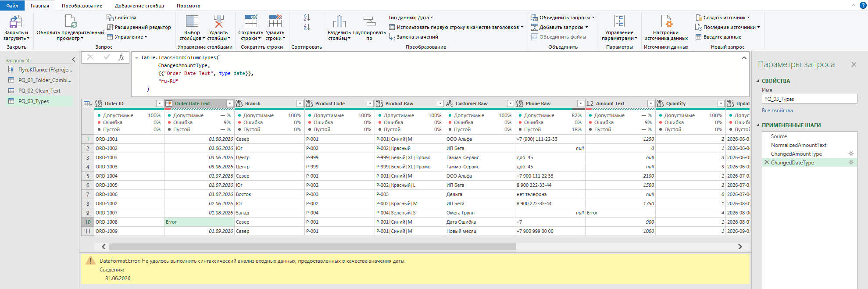Click Управление параметрами icon
The height and width of the screenshot is (289, 868).
(619, 21)
